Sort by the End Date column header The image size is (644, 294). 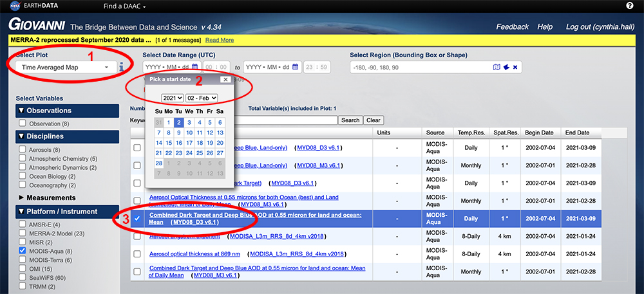pyautogui.click(x=576, y=133)
